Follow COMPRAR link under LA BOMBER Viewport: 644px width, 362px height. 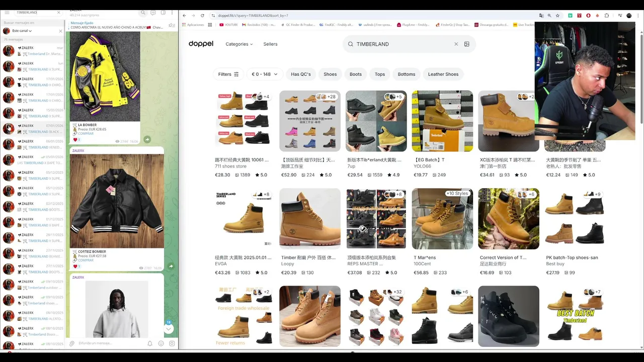click(86, 134)
